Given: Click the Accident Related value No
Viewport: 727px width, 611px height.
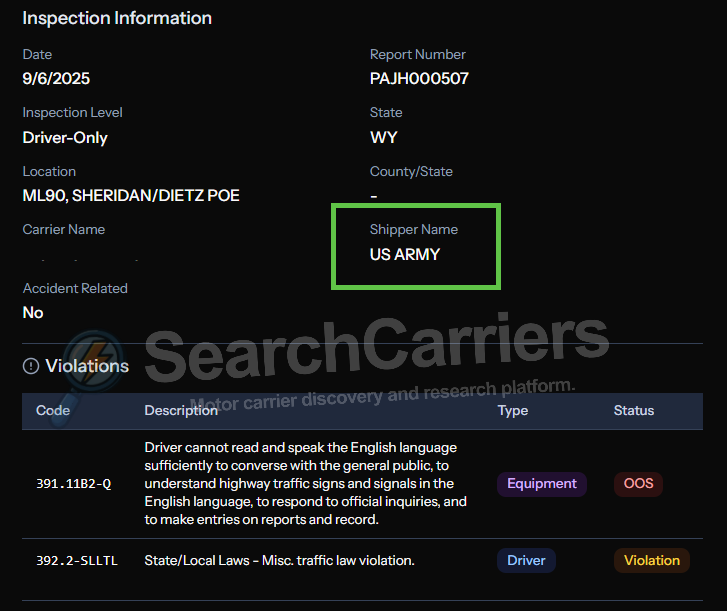Looking at the screenshot, I should (33, 312).
